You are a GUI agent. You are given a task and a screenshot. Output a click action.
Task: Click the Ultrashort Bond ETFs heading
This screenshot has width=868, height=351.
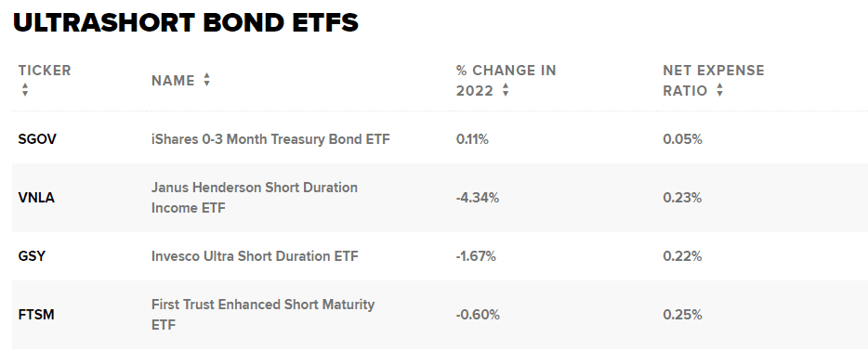186,22
